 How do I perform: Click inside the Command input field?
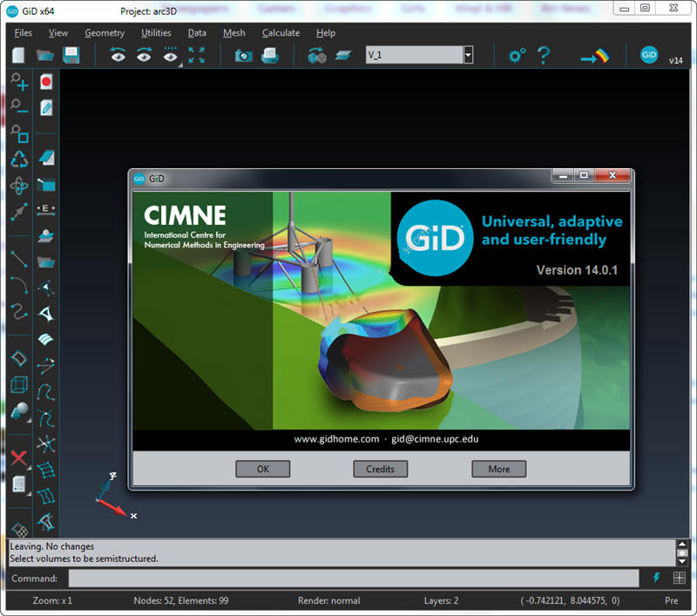coord(354,579)
